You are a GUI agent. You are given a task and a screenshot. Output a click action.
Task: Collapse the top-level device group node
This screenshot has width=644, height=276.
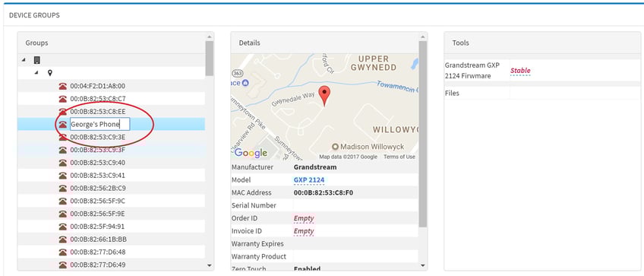(24, 60)
